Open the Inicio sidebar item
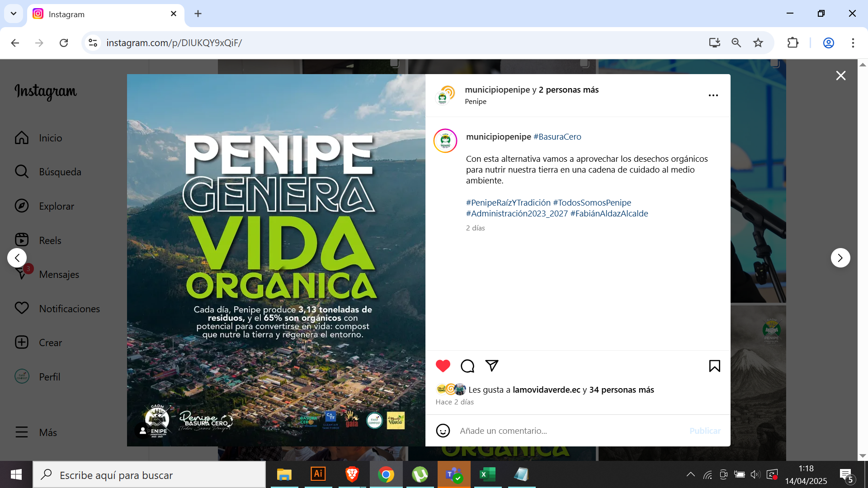The width and height of the screenshot is (868, 488). coord(38,138)
